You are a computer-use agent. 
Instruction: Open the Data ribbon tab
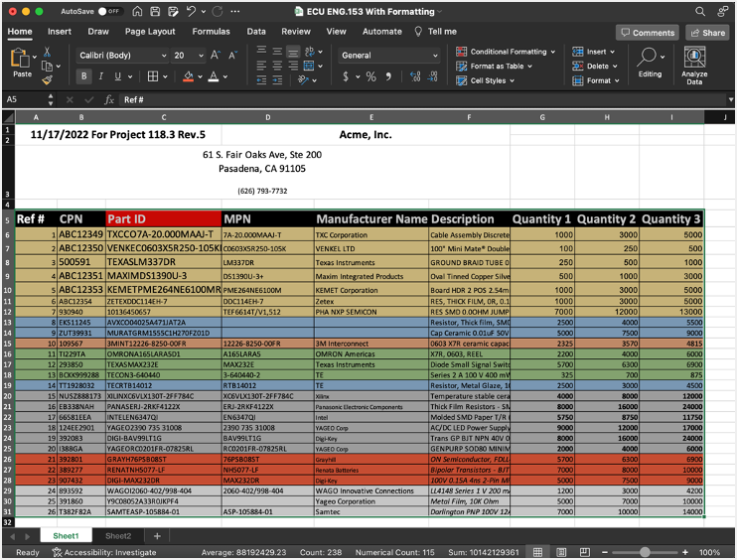(256, 32)
